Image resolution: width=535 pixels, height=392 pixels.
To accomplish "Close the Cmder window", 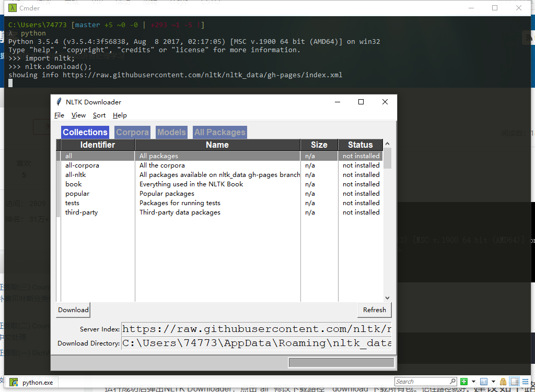I will pyautogui.click(x=519, y=8).
